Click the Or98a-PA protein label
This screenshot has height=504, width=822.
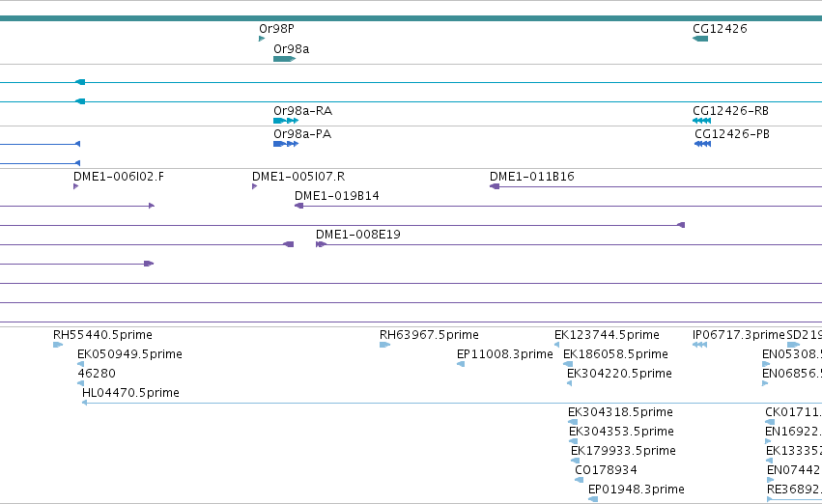click(x=302, y=134)
